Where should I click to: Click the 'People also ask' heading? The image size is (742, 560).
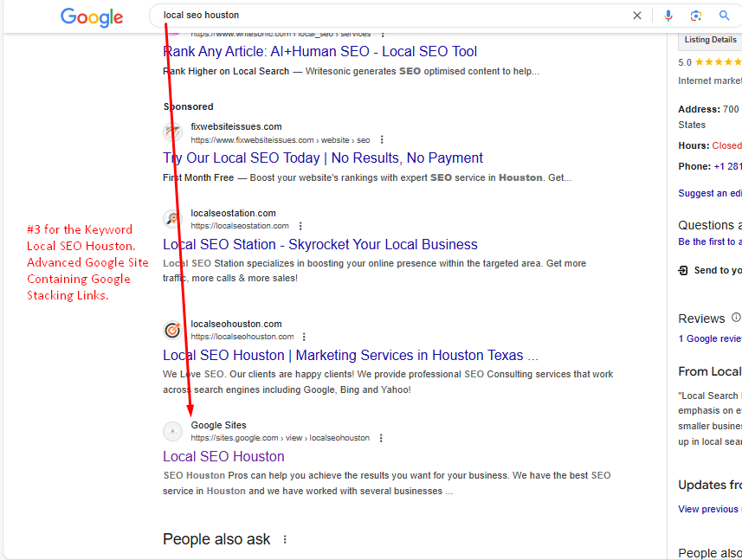coord(216,539)
